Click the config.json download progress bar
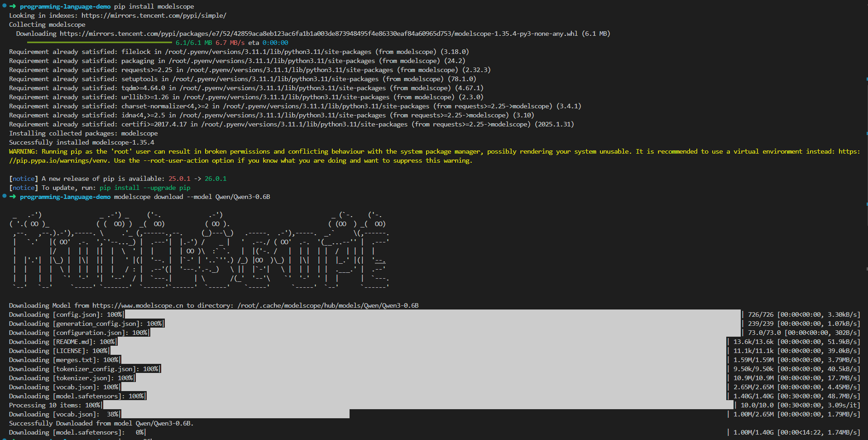 coord(433,314)
